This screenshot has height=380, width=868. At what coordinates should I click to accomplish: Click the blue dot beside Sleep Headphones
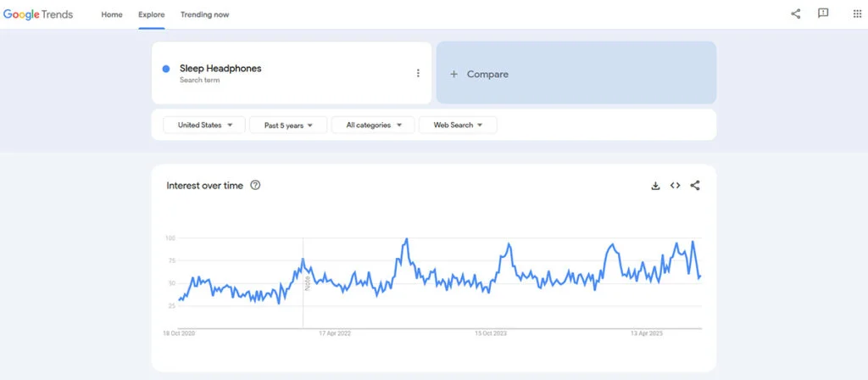pyautogui.click(x=166, y=70)
